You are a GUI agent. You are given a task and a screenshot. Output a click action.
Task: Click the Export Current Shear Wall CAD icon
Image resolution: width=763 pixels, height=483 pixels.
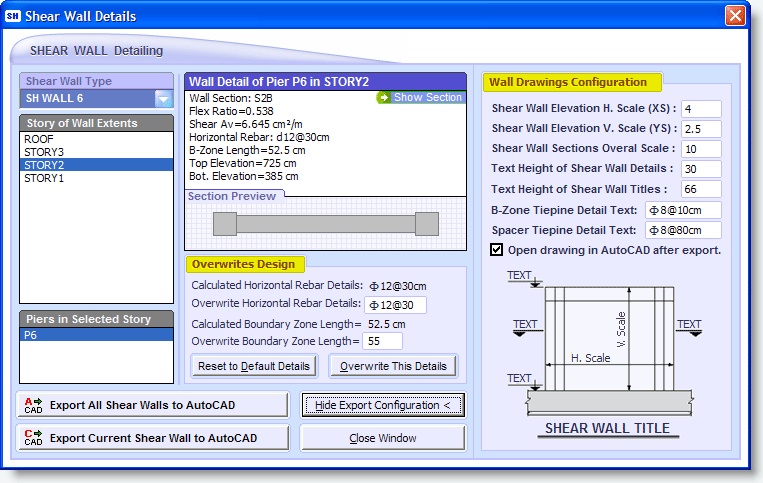click(33, 438)
